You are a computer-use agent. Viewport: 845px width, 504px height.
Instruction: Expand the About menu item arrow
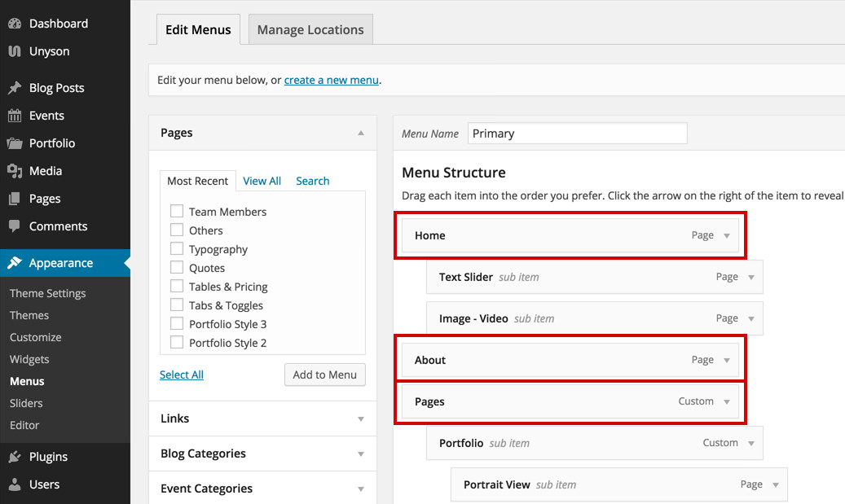tap(727, 360)
